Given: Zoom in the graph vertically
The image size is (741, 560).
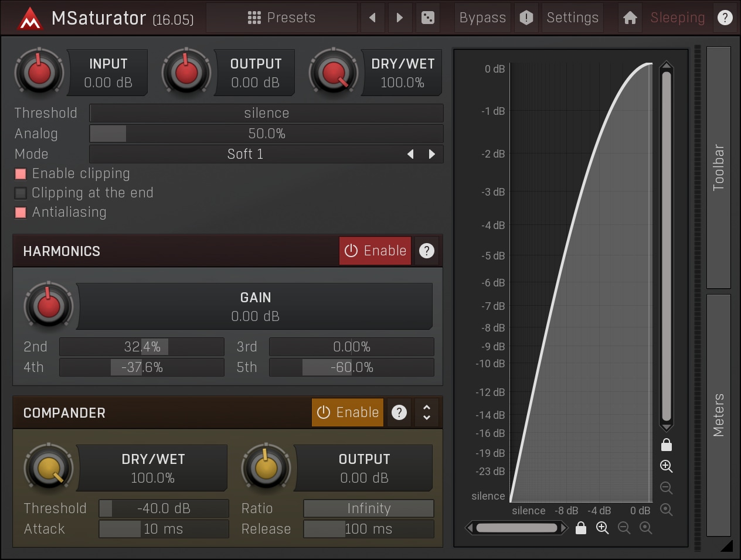Looking at the screenshot, I should coord(667,466).
